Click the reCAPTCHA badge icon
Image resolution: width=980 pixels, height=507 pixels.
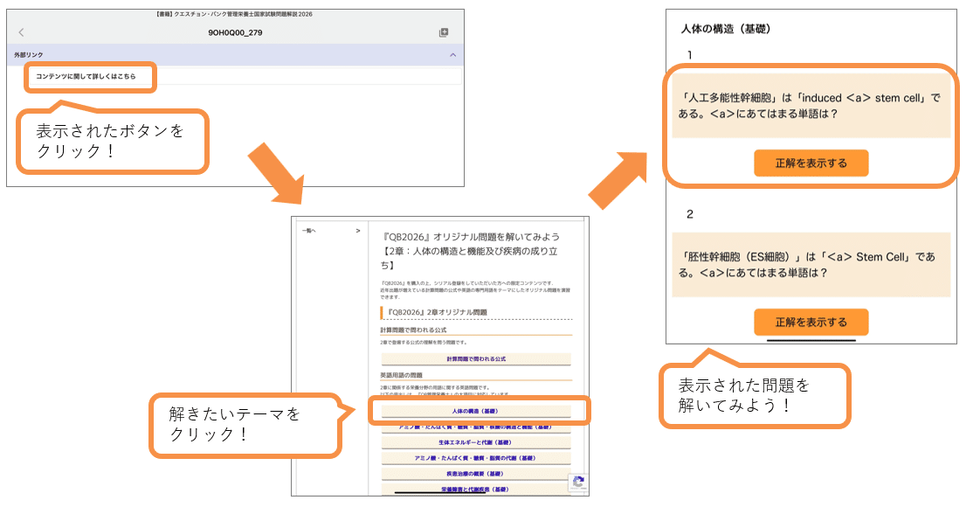coord(577,483)
